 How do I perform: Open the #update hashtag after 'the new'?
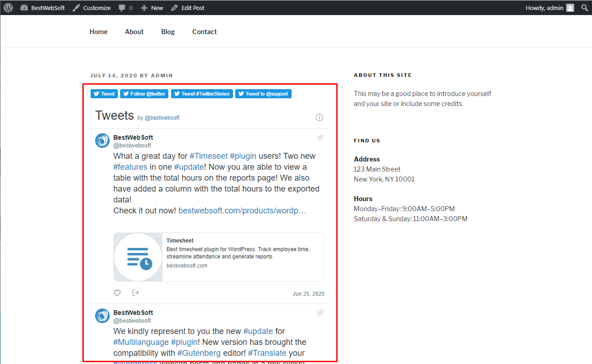pos(258,331)
